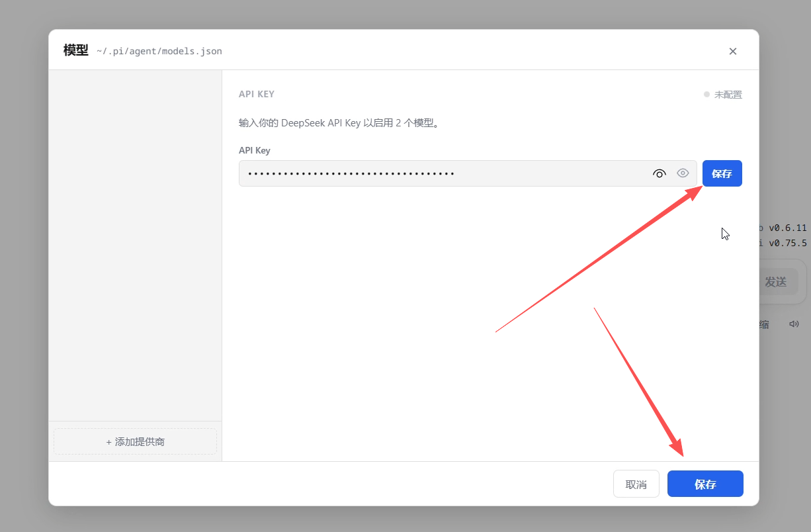Click 保存 button next to API Key field
The height and width of the screenshot is (532, 811).
click(722, 173)
